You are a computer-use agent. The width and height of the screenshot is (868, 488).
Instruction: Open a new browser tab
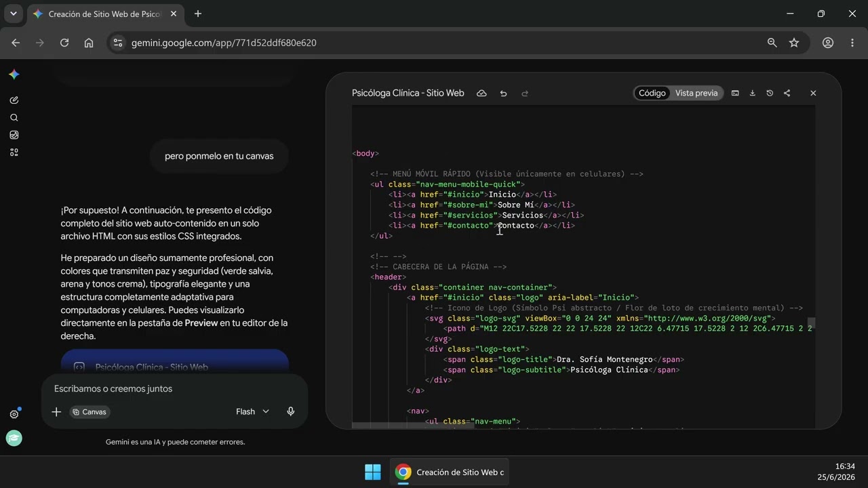[x=198, y=14]
